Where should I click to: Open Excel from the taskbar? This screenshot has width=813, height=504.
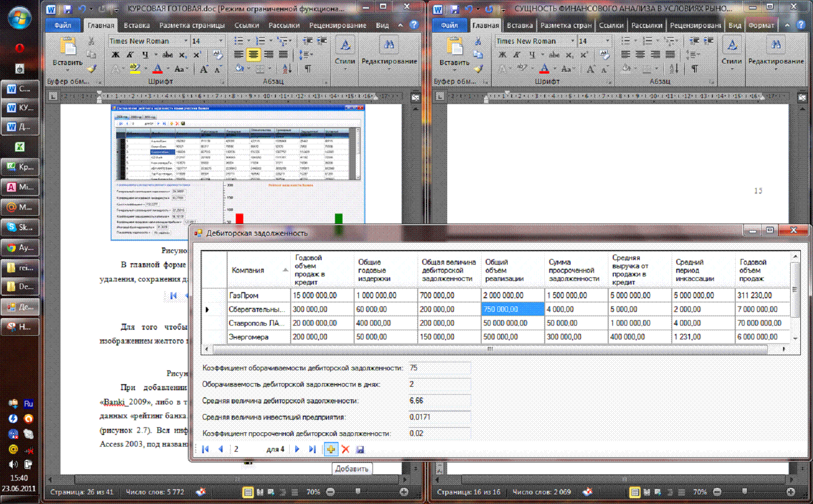(20, 147)
